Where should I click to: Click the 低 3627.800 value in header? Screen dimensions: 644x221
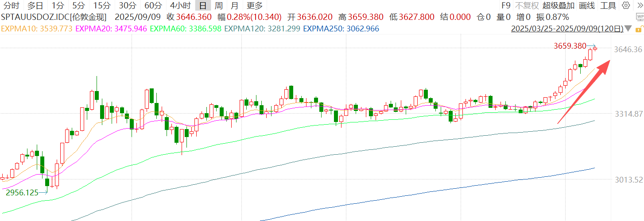tap(411, 18)
